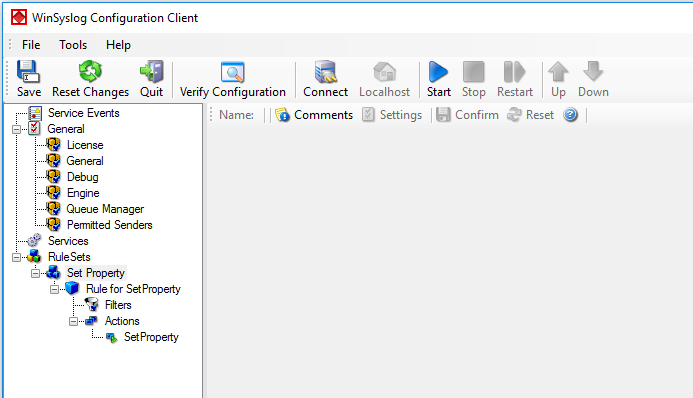This screenshot has height=398, width=693.
Task: Click the Localhost house icon
Action: coord(385,72)
